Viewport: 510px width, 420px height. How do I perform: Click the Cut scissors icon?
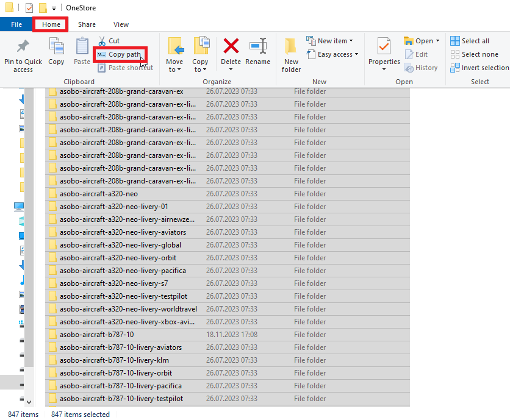click(102, 41)
